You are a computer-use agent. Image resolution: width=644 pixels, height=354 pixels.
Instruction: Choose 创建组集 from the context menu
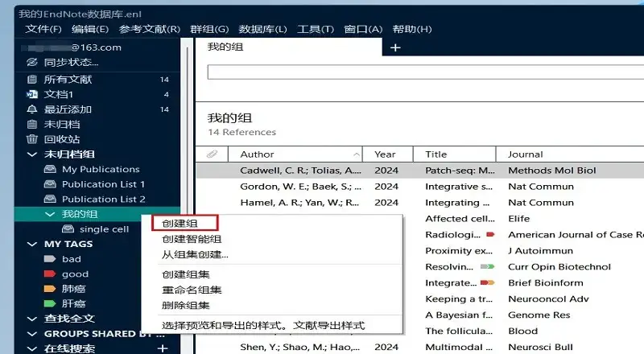click(x=186, y=274)
